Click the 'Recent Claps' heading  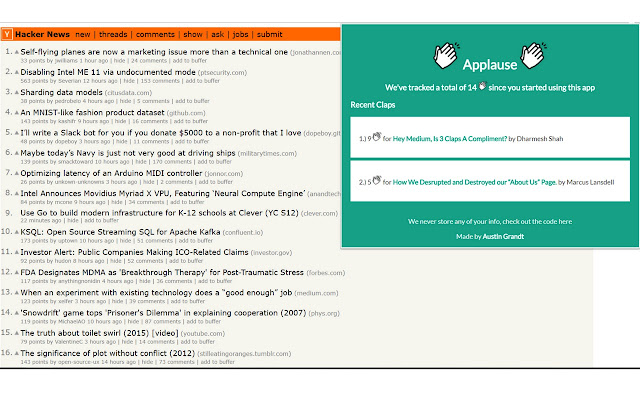373,105
